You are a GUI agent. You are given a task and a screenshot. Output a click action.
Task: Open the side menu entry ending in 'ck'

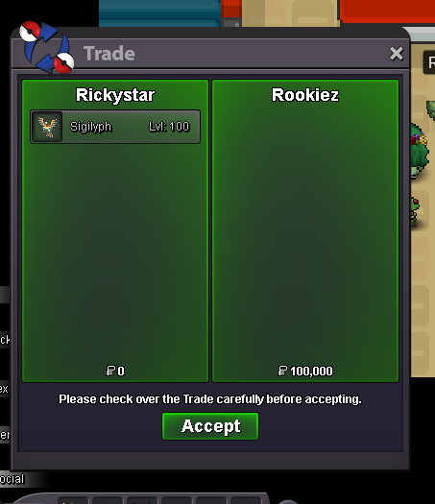(x=5, y=340)
